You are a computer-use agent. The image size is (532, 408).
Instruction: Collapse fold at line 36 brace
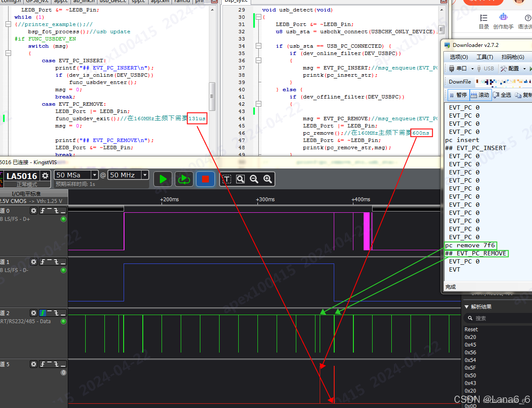tap(258, 61)
